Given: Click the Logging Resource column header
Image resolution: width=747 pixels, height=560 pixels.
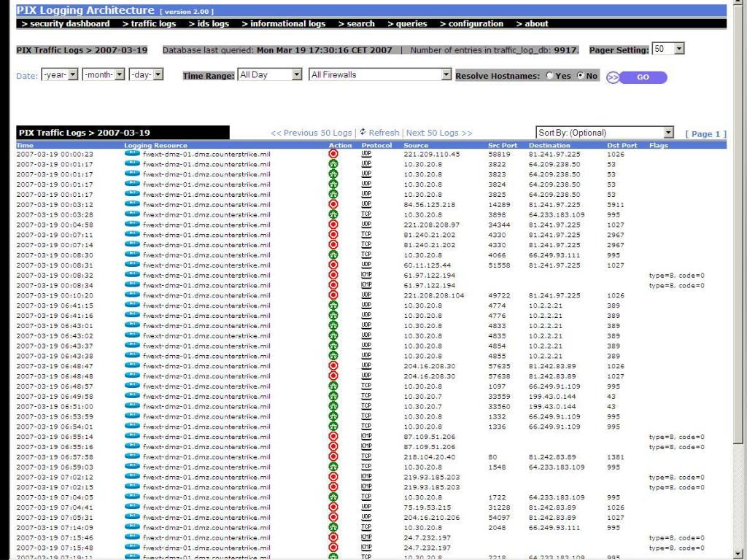Looking at the screenshot, I should [156, 145].
